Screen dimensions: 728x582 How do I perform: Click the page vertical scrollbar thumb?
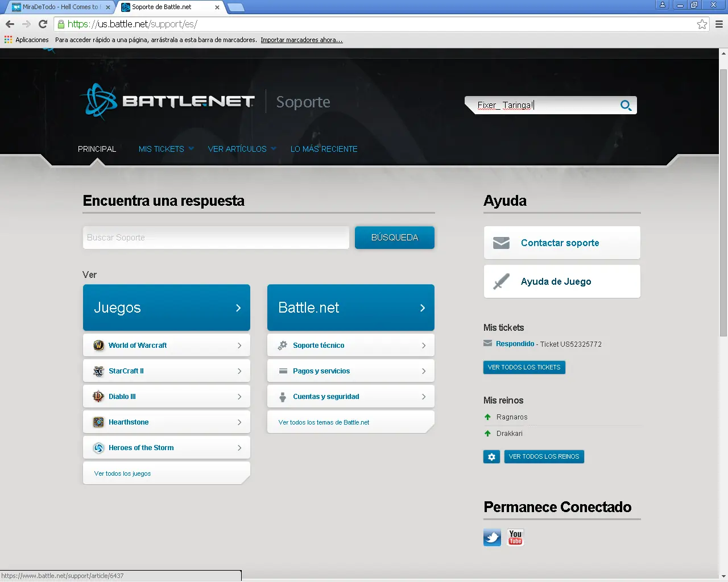[723, 203]
